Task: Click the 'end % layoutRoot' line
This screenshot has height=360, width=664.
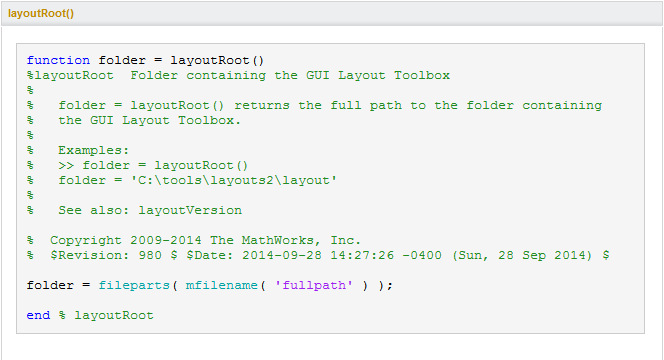Action: pos(90,316)
